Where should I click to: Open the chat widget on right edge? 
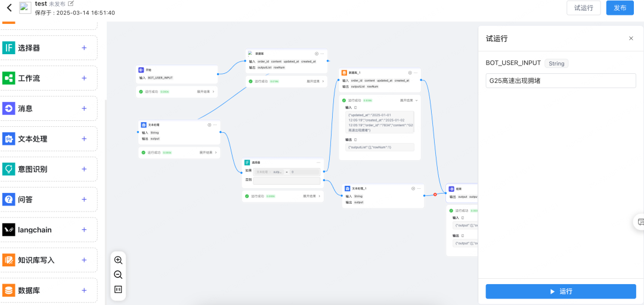pyautogui.click(x=639, y=222)
